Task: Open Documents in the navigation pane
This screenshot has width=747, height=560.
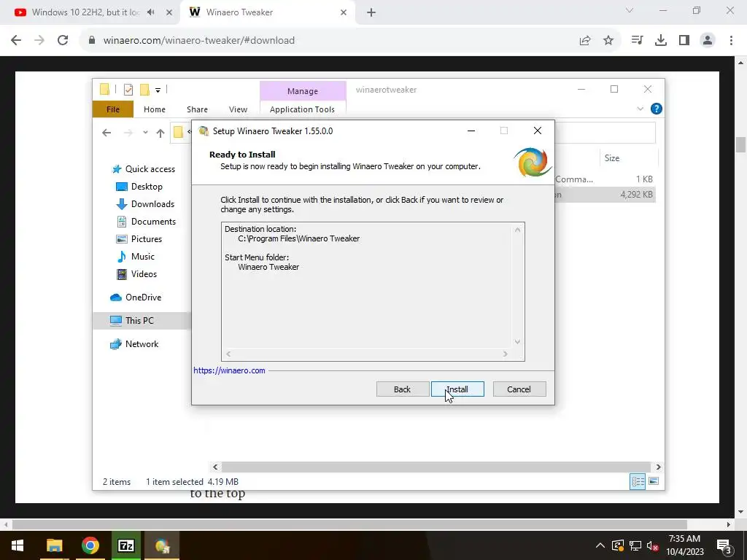Action: [146, 222]
